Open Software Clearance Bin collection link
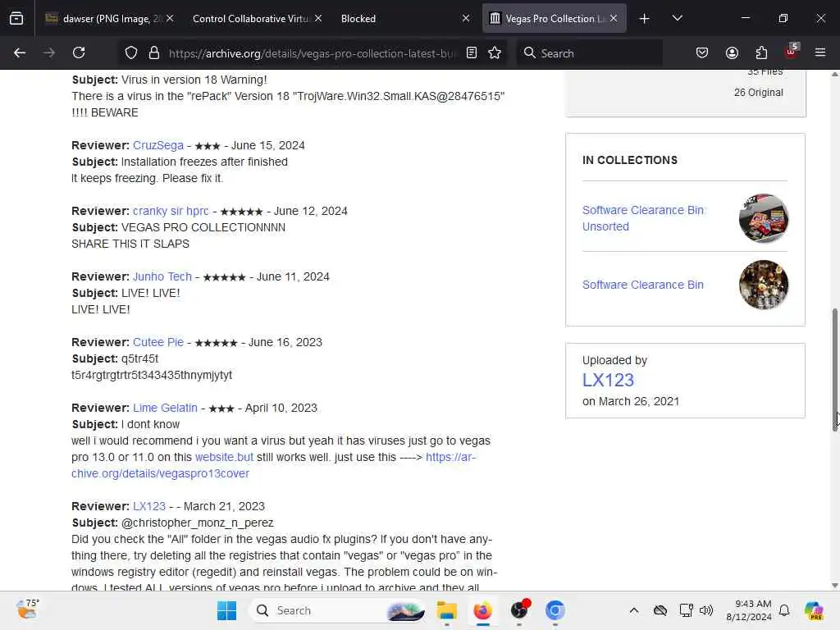Image resolution: width=840 pixels, height=630 pixels. pos(643,285)
